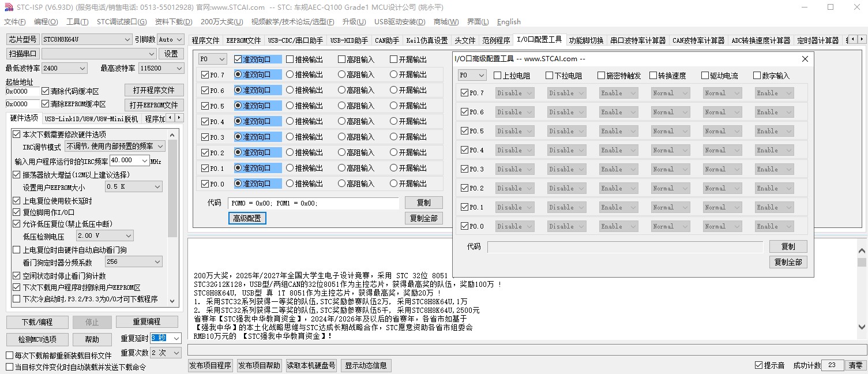This screenshot has width=868, height=374.
Task: Click the 打开EEPROM文件 button
Action: coord(154,105)
